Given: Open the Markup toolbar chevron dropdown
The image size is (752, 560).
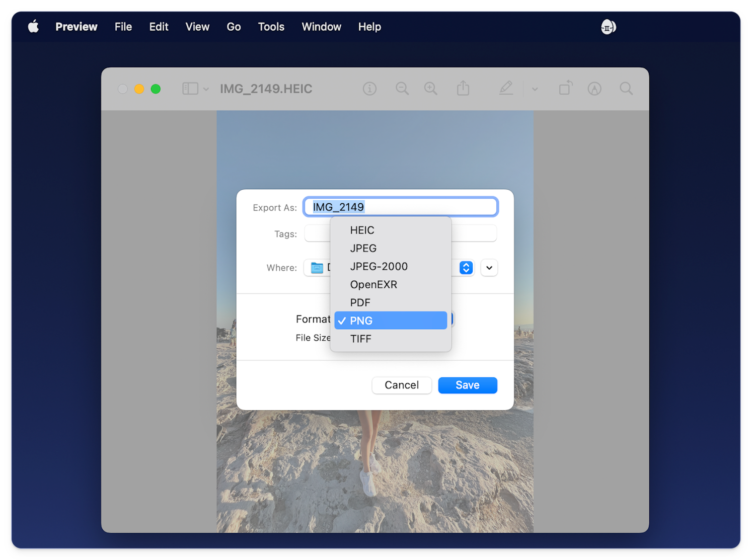Looking at the screenshot, I should tap(535, 89).
